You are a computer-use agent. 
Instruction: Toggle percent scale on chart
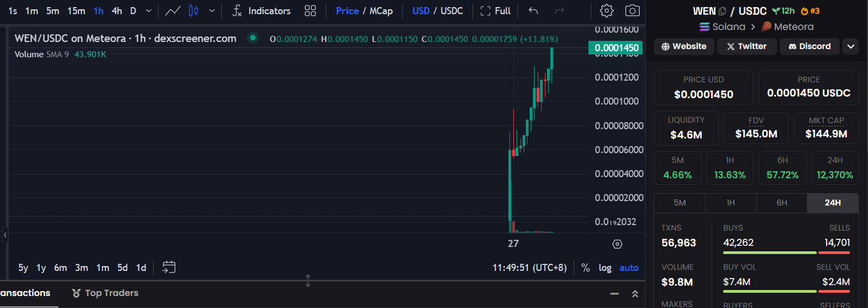click(x=585, y=268)
